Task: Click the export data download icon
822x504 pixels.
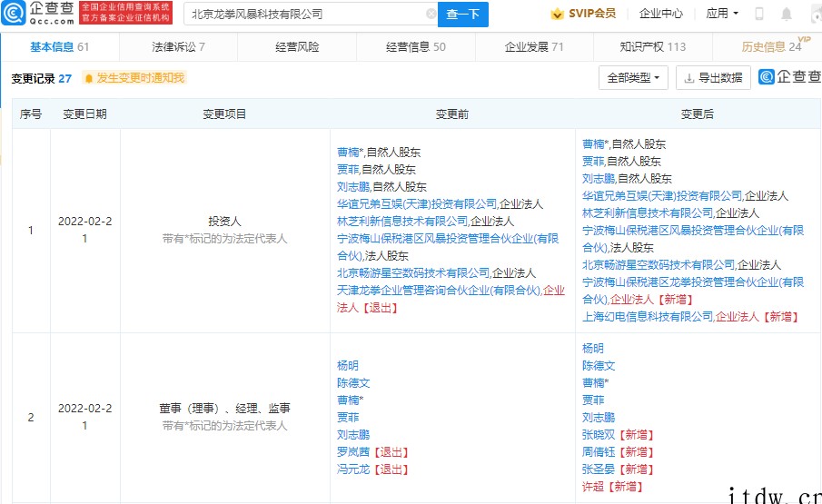Action: click(x=689, y=78)
